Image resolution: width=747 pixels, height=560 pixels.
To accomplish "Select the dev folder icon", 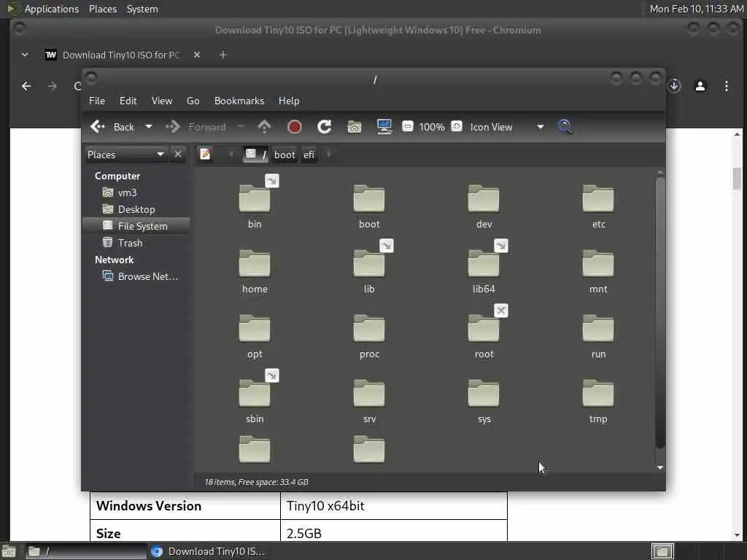I will 484,198.
